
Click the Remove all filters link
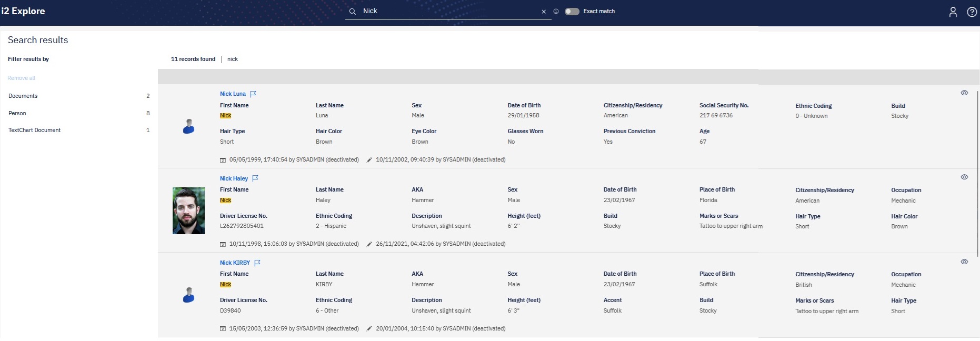coord(21,78)
